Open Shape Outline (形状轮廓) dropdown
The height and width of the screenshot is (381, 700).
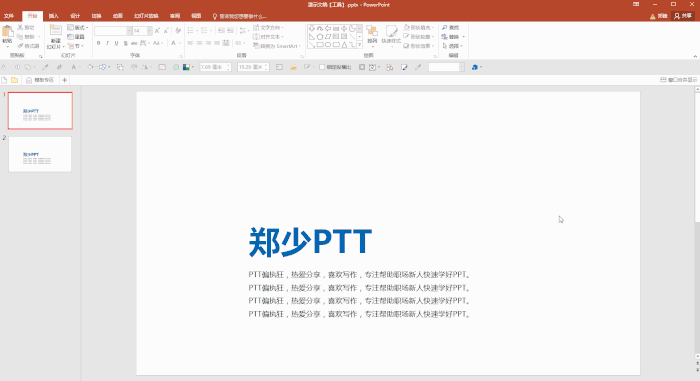pos(419,37)
